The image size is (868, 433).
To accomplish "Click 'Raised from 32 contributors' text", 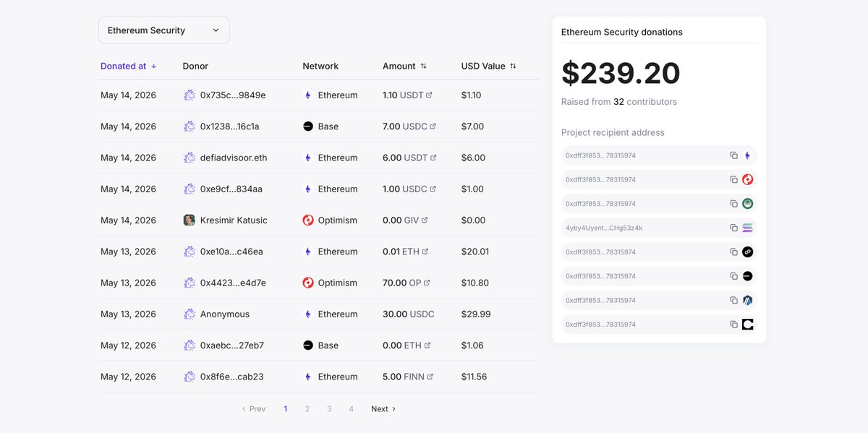I will point(619,102).
